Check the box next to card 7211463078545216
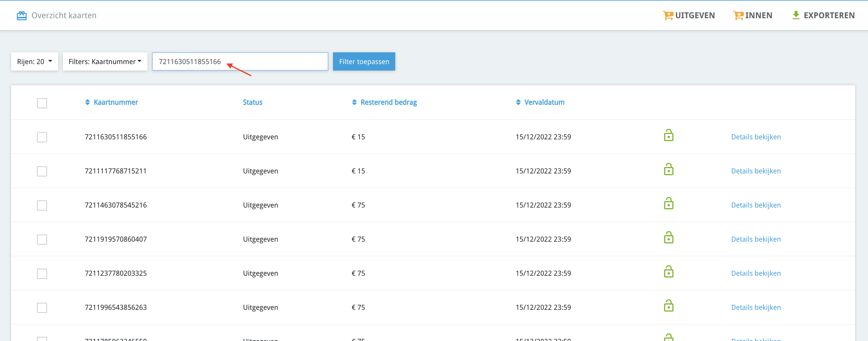 coord(42,205)
